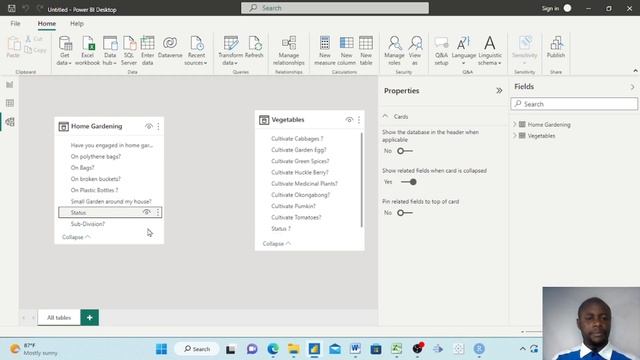Click the View as roles icon
The height and width of the screenshot is (360, 640).
[415, 43]
